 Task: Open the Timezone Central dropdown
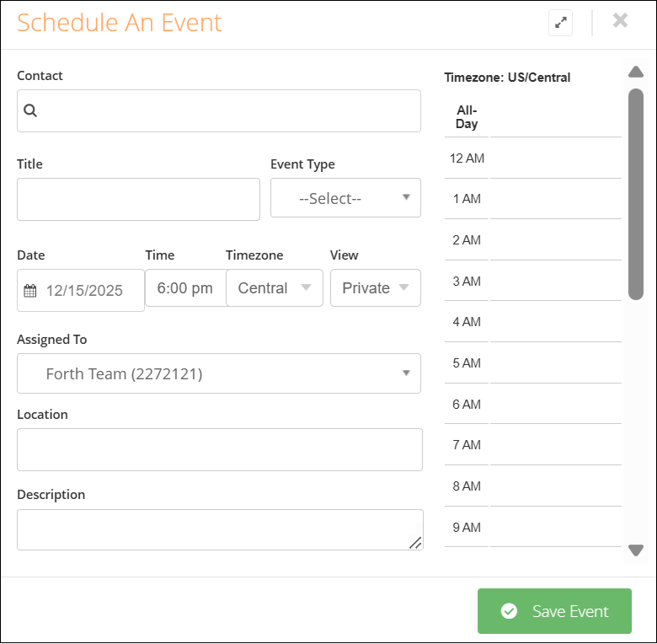[x=275, y=288]
